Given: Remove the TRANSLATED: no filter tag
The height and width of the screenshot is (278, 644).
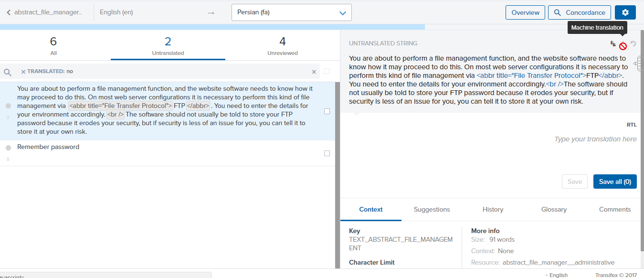Looking at the screenshot, I should 23,72.
